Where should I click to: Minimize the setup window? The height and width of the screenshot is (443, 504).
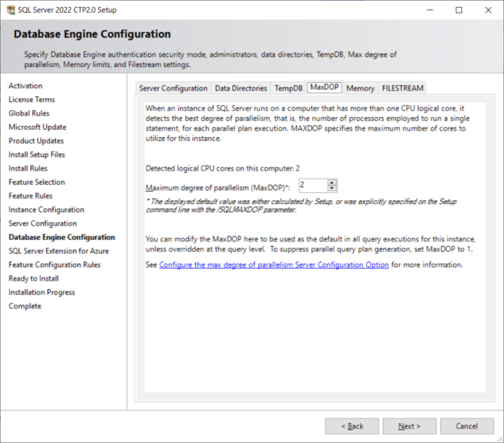point(430,10)
